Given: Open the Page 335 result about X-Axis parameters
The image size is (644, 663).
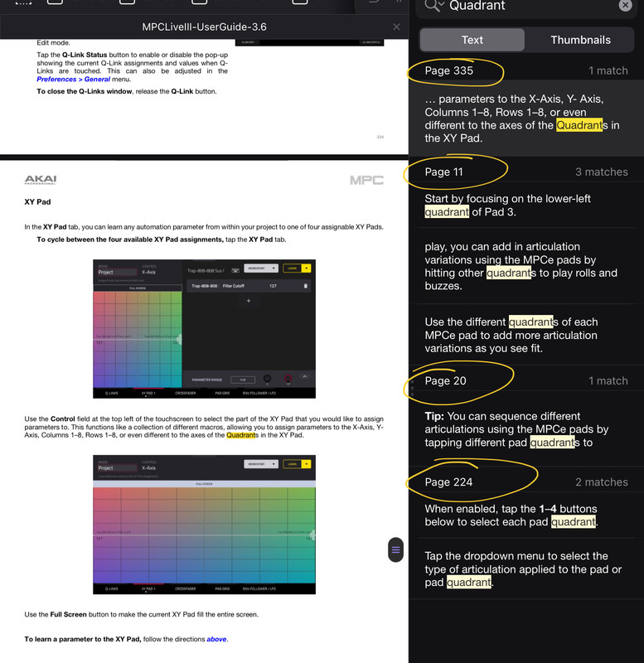Looking at the screenshot, I should 526,119.
